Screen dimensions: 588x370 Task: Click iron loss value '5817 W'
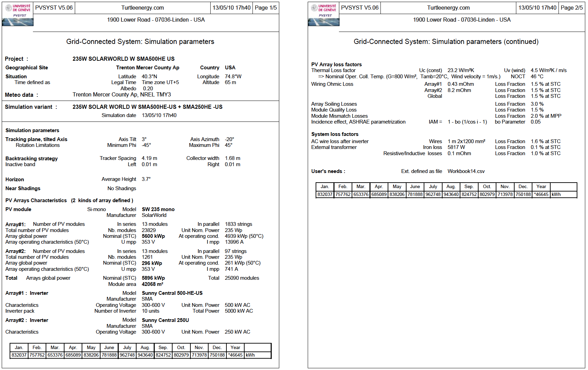(x=456, y=147)
